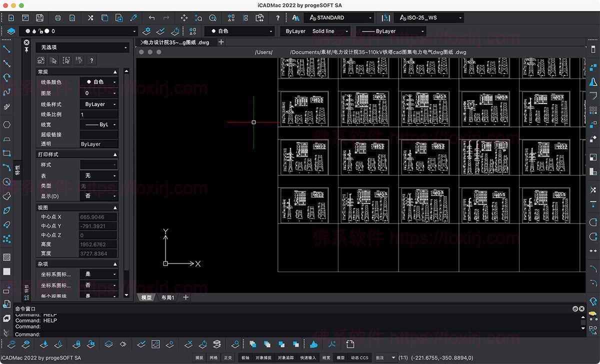Open the 无选项 selection dropdown
The height and width of the screenshot is (364, 600).
[82, 47]
